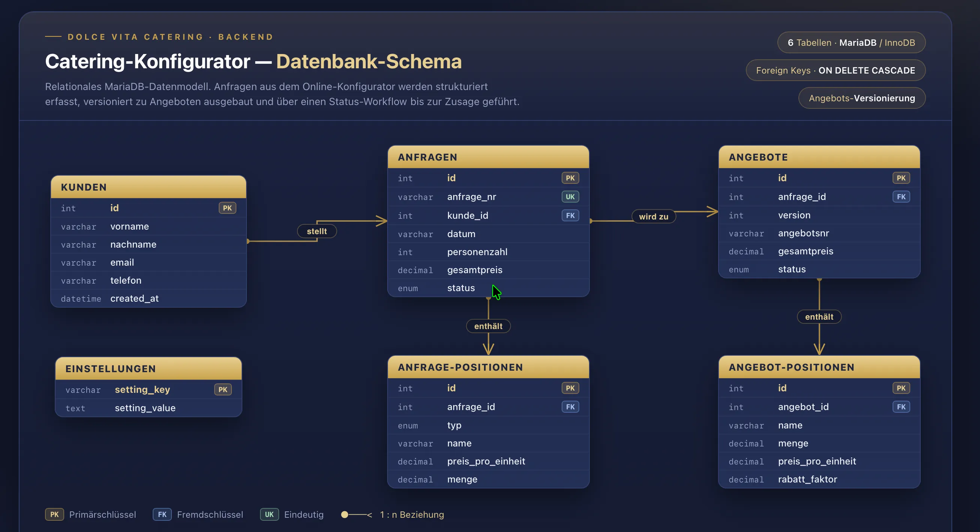The height and width of the screenshot is (532, 980).
Task: Click 'preis_pro_einheit' in ANGEBOT-POSITIONEN
Action: (819, 461)
